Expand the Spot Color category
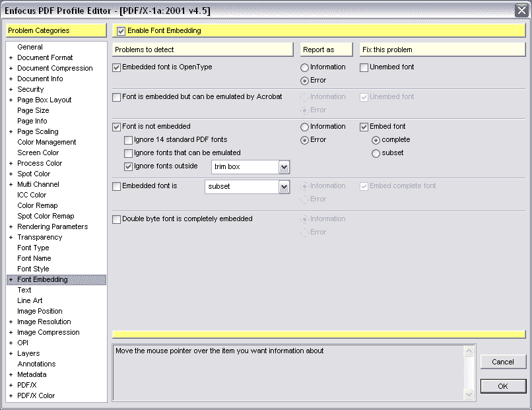The image size is (532, 410). click(11, 174)
